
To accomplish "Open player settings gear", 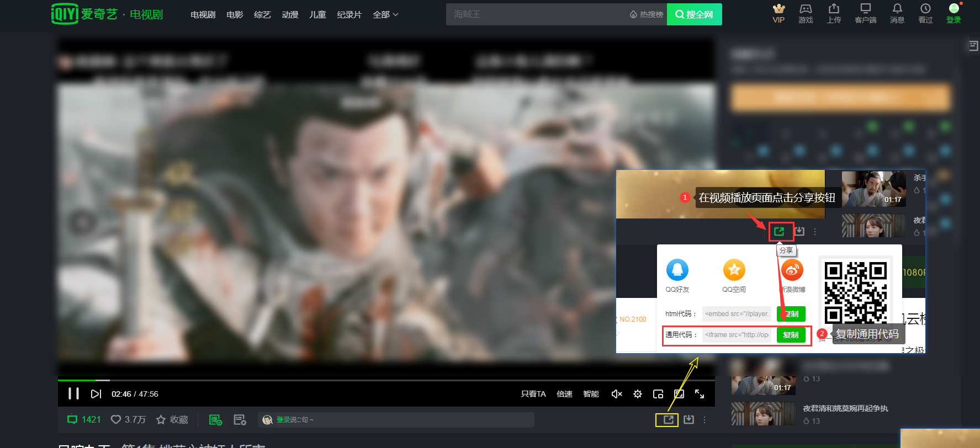I will pos(638,394).
